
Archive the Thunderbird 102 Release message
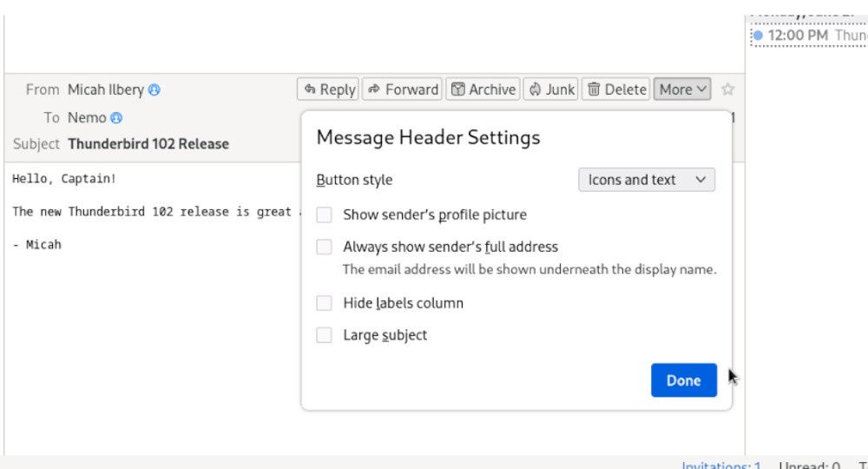click(483, 89)
